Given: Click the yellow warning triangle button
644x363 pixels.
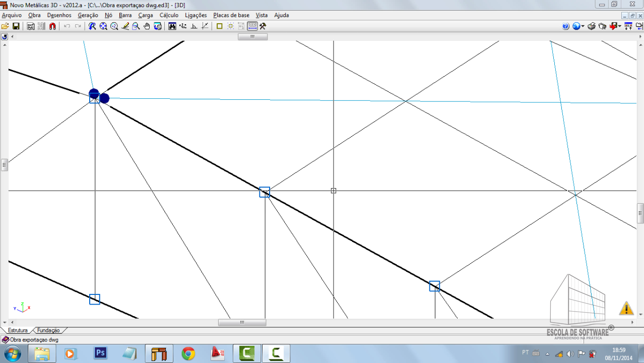Looking at the screenshot, I should point(626,308).
